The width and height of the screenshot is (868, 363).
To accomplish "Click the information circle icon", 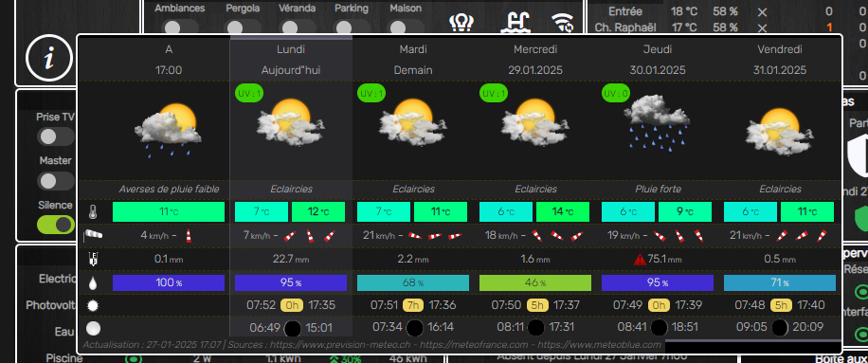I will pyautogui.click(x=49, y=59).
